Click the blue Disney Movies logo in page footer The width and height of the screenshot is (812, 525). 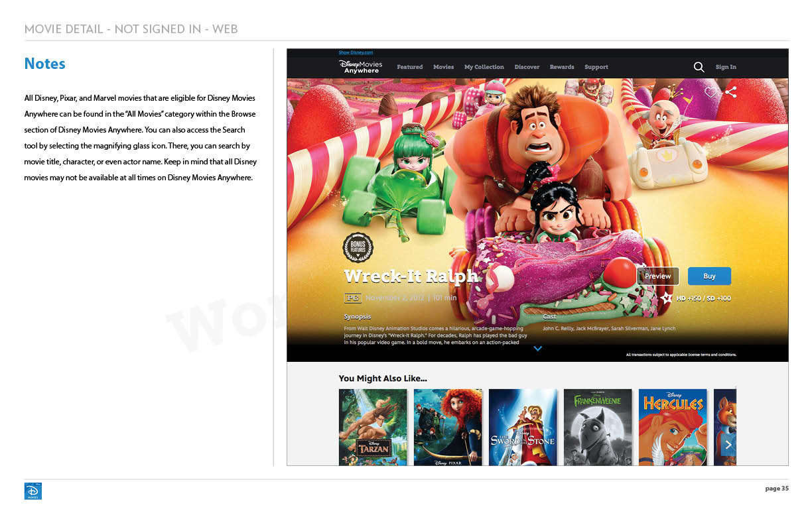[x=33, y=491]
